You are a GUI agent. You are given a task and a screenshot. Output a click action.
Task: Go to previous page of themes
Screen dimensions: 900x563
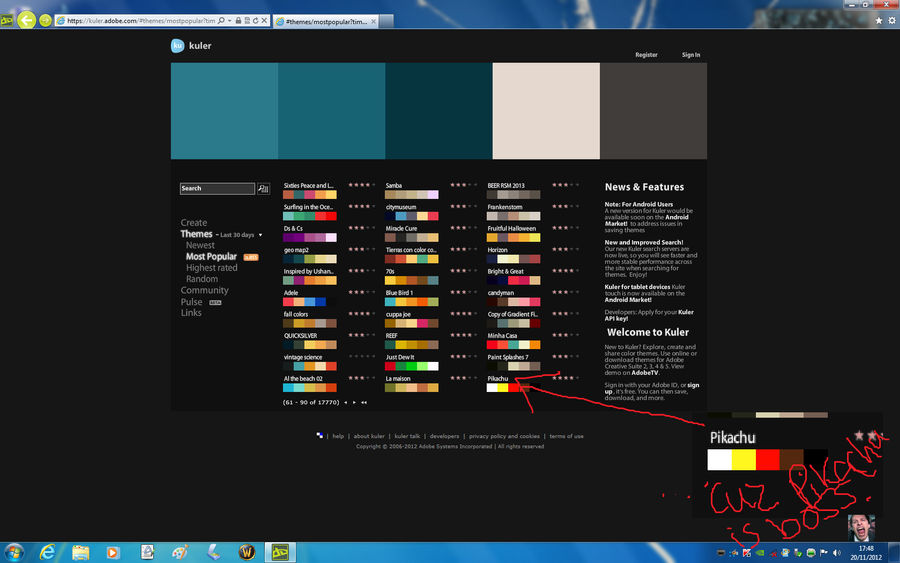tap(346, 402)
